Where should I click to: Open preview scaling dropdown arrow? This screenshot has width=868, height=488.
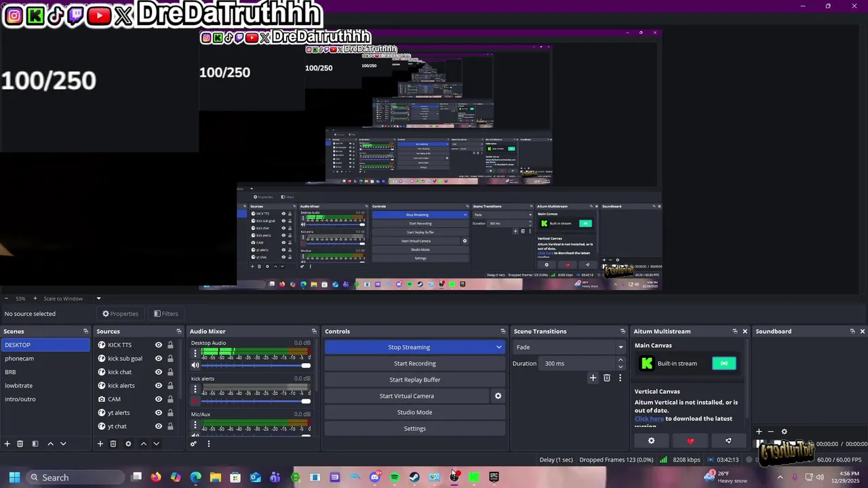(x=98, y=298)
